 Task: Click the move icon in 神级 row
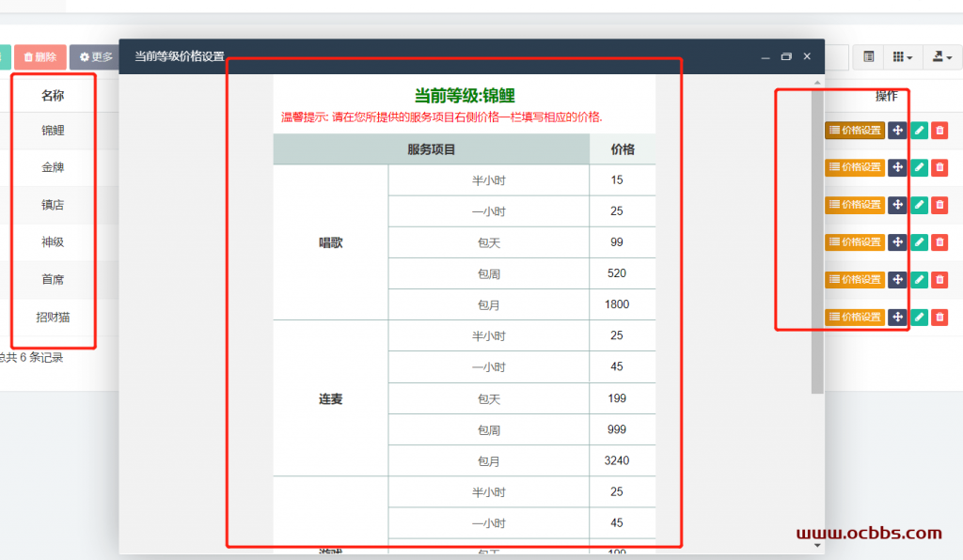click(x=897, y=241)
